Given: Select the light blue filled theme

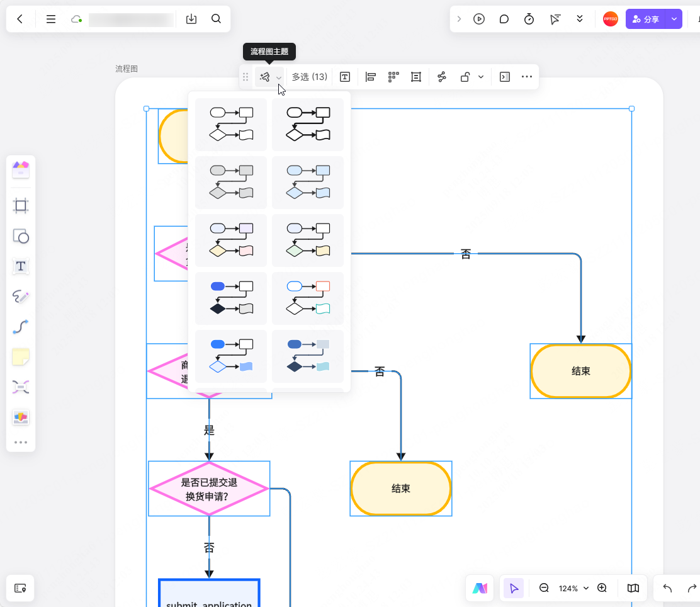Looking at the screenshot, I should (308, 182).
